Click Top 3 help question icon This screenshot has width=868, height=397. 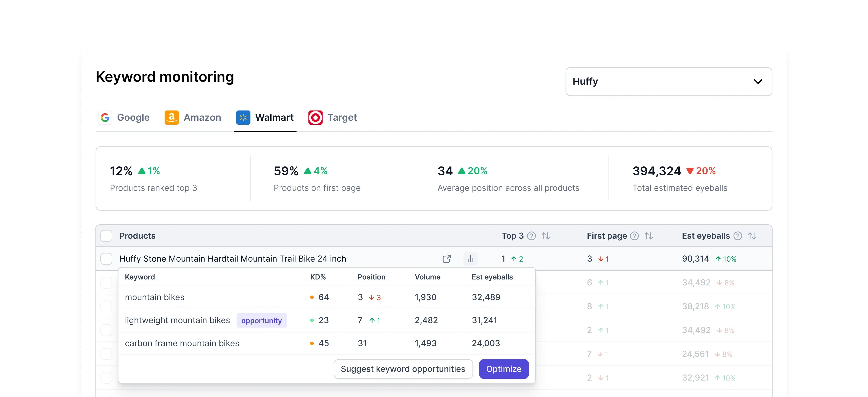pyautogui.click(x=531, y=236)
